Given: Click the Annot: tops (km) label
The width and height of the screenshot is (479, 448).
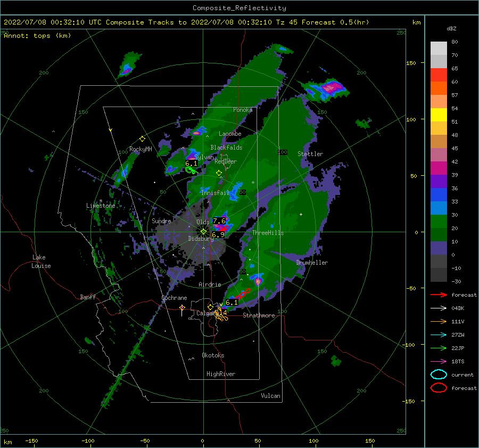Looking at the screenshot, I should point(37,36).
